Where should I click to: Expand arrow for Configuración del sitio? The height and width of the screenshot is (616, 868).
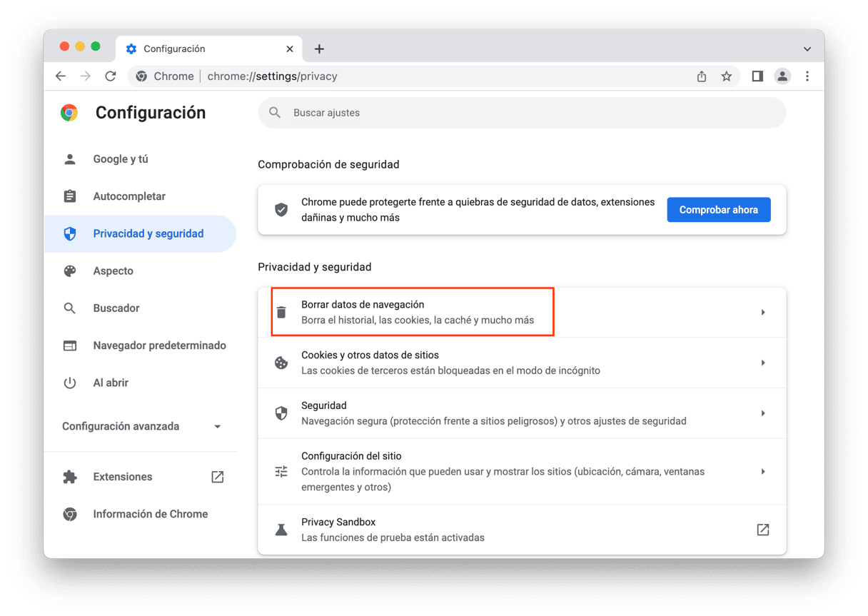point(763,472)
